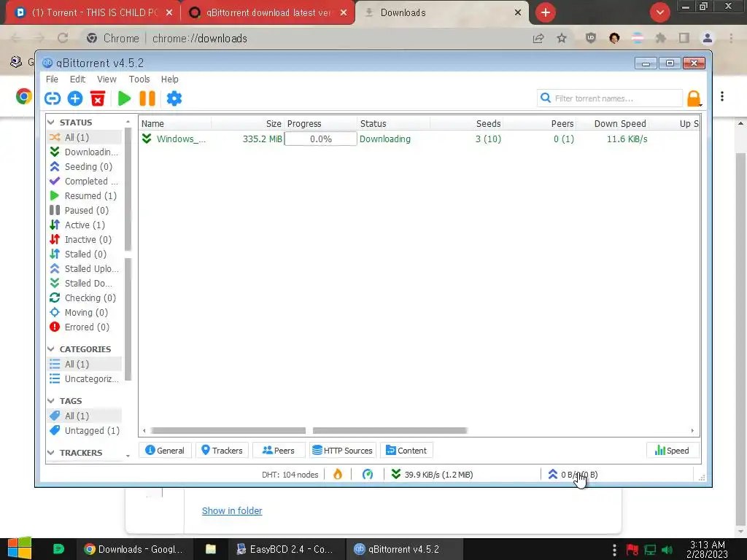Toggle the alternative speed limits icon
747x560 pixels.
point(368,474)
